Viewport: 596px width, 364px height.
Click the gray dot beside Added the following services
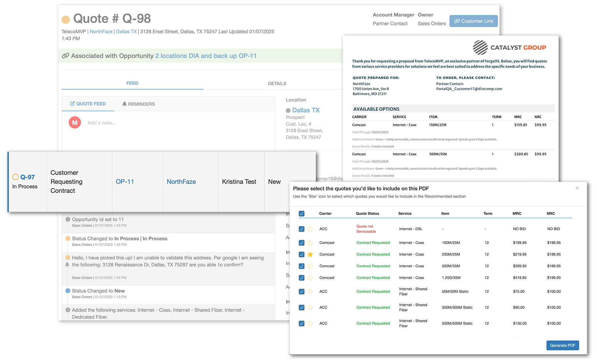pos(68,310)
